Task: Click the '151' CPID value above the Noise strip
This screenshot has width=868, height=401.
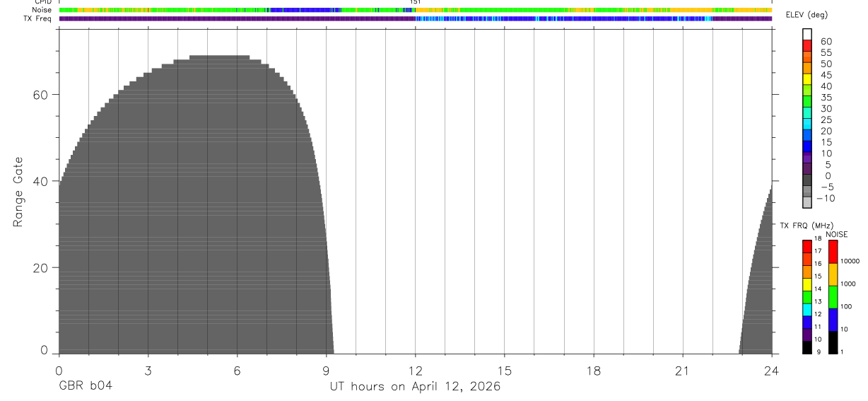Action: [416, 2]
